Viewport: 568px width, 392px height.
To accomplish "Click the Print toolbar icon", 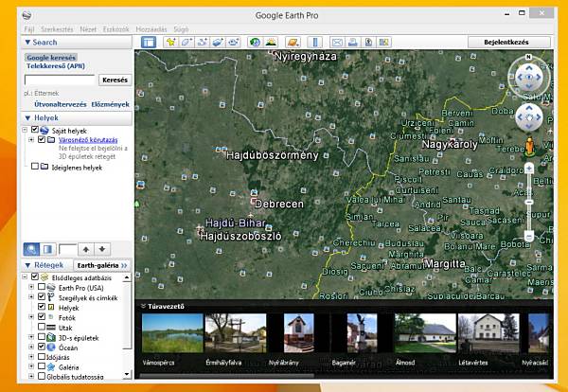I will (352, 43).
